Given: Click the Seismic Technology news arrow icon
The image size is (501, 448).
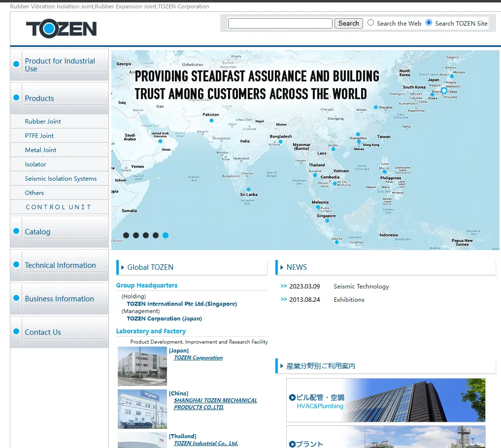Looking at the screenshot, I should [284, 286].
